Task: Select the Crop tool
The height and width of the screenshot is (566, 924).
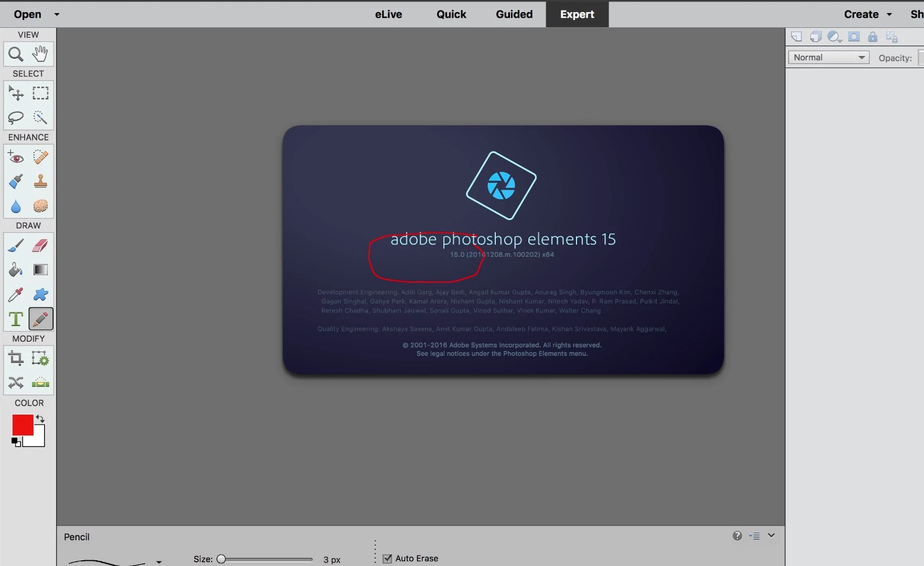Action: pos(16,358)
